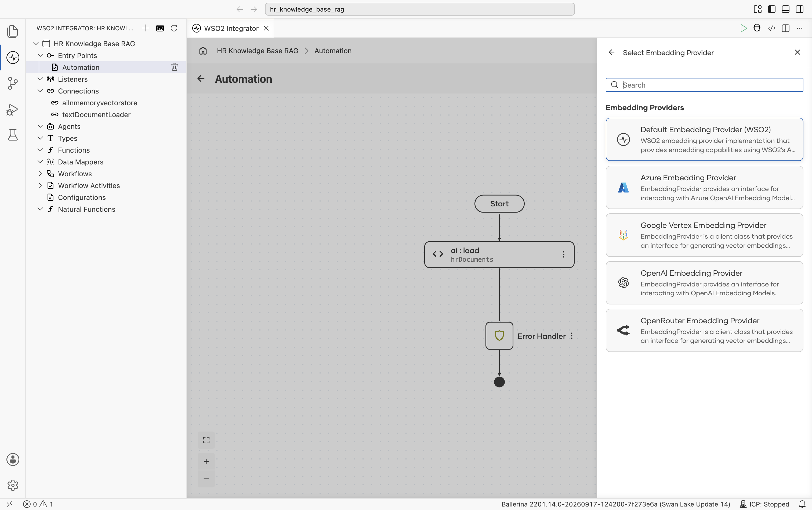
Task: Toggle primary side bar in title bar
Action: pos(771,9)
